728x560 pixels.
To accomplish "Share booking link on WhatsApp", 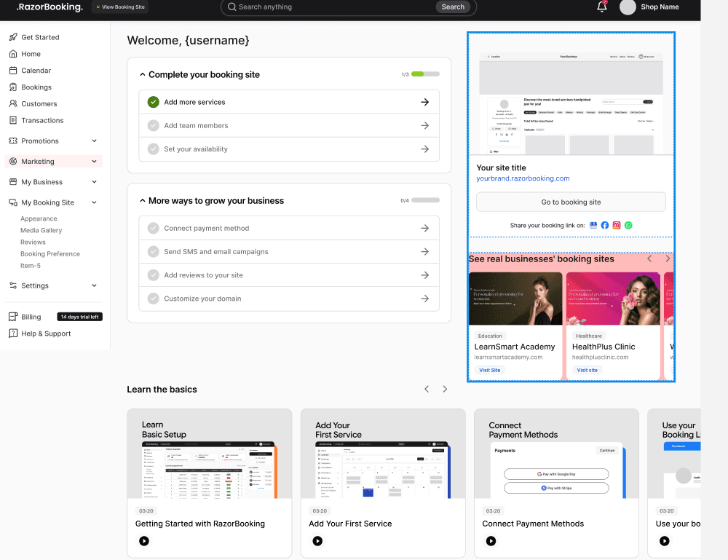I will pyautogui.click(x=628, y=225).
